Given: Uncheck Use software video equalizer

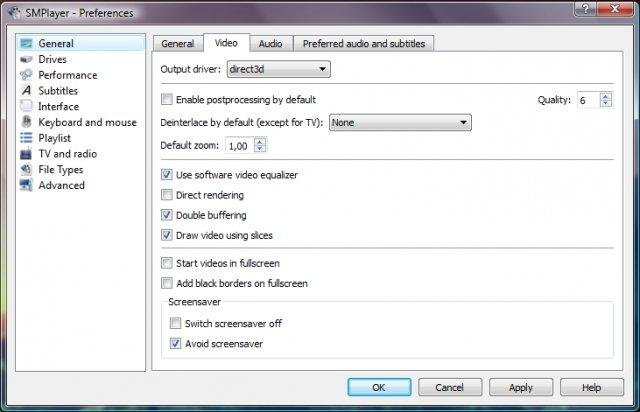Looking at the screenshot, I should click(167, 175).
